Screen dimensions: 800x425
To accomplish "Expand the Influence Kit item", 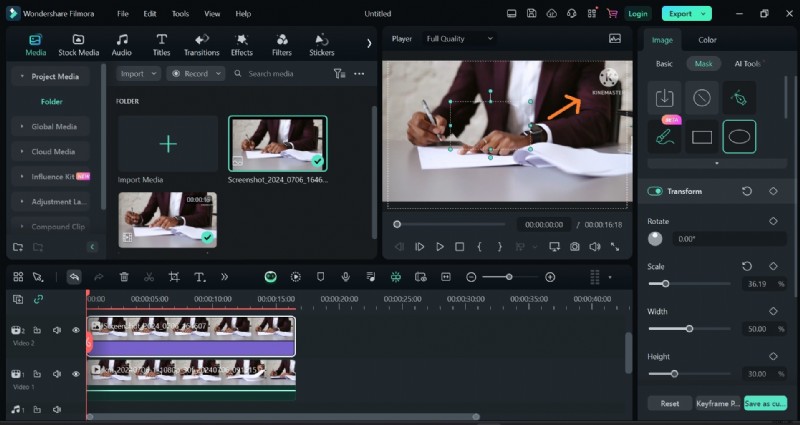I will [x=22, y=177].
